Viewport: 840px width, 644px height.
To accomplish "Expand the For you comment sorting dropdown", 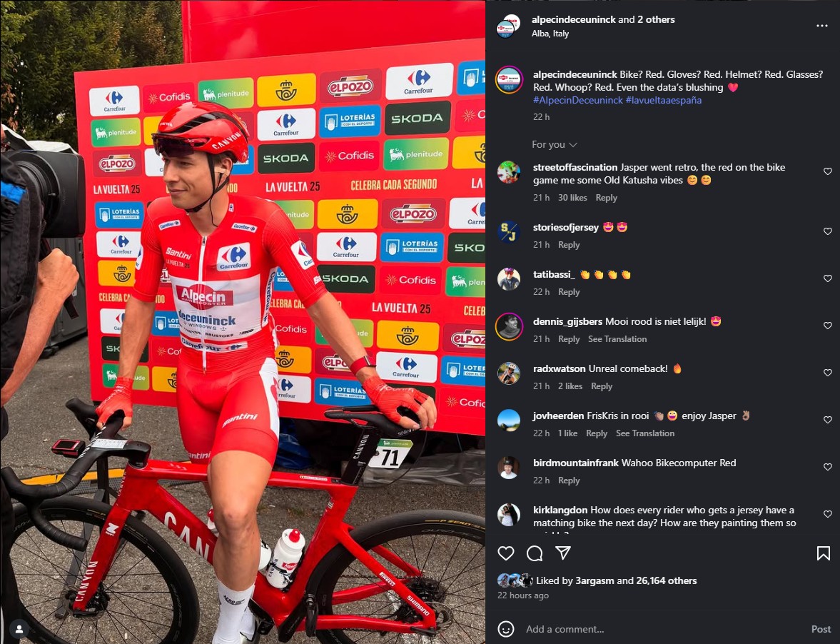I will (554, 145).
